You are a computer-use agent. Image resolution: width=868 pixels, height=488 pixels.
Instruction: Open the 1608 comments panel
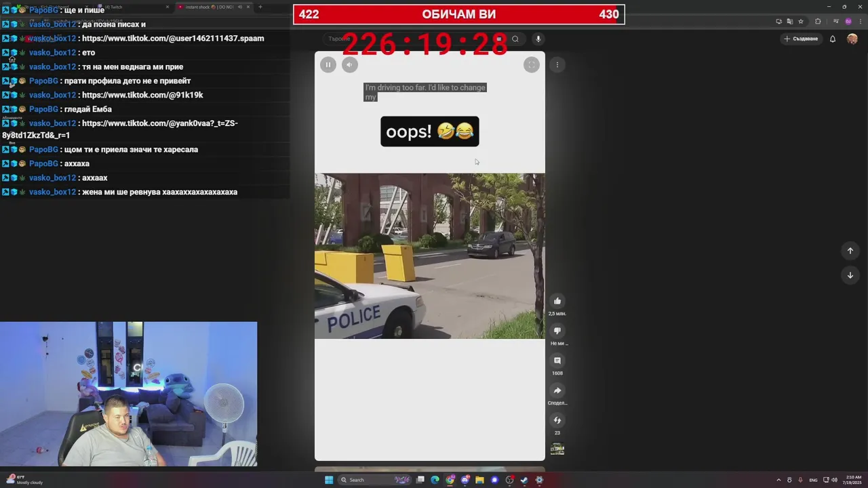pos(557,361)
